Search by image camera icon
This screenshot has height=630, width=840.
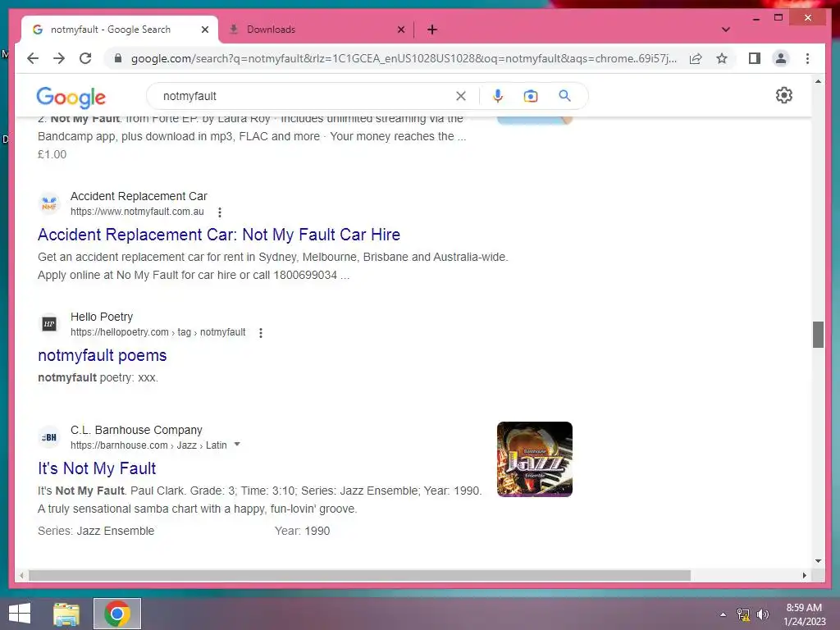(x=531, y=96)
